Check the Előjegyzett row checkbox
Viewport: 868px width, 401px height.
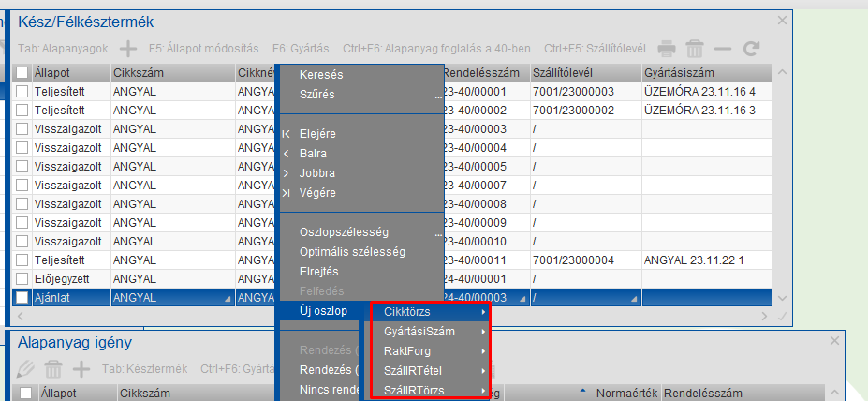tap(22, 278)
